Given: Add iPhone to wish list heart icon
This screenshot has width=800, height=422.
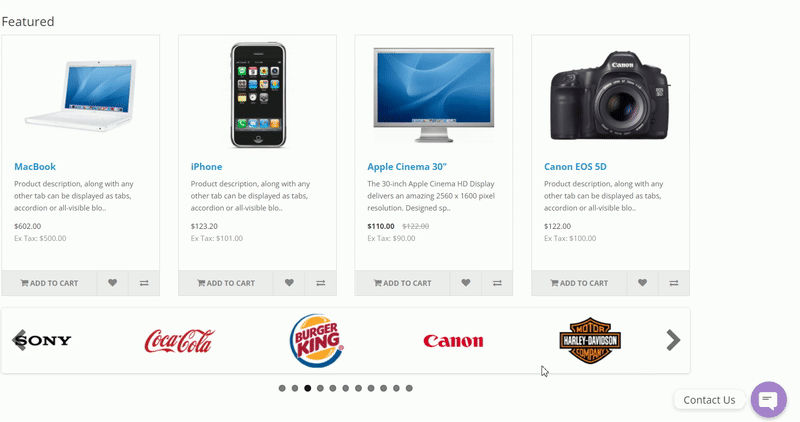Looking at the screenshot, I should [x=289, y=283].
